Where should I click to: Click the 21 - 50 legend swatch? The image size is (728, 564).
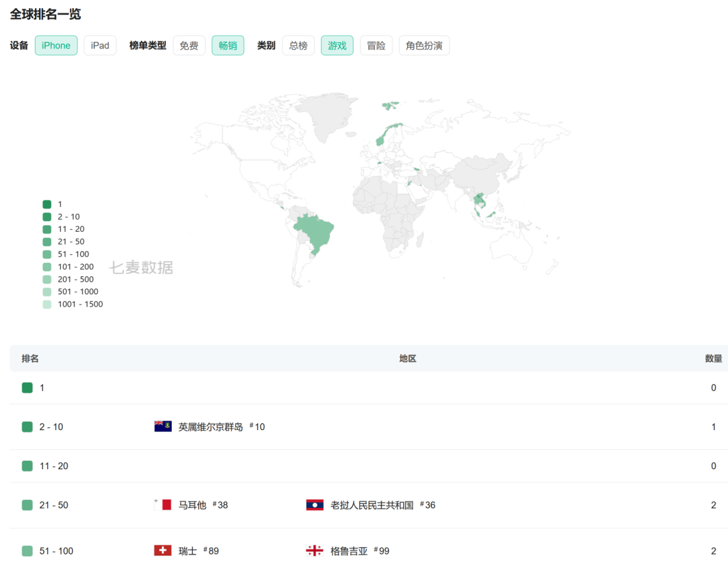[x=47, y=242]
